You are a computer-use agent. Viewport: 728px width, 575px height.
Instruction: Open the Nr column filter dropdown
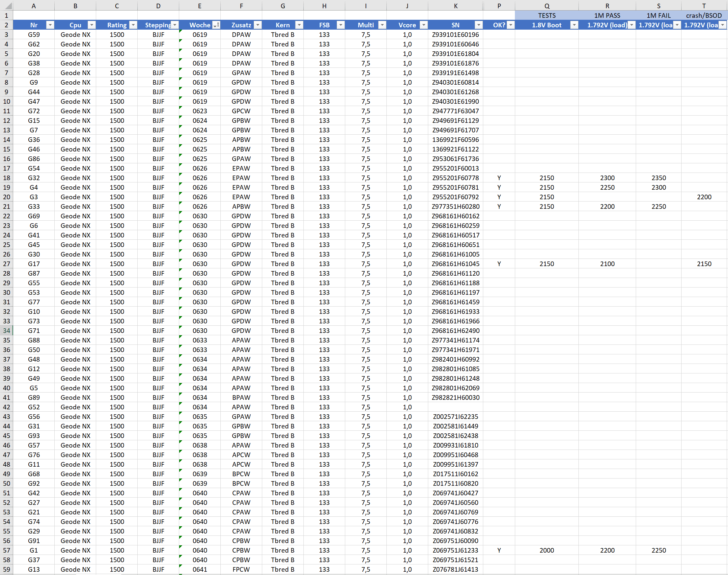[50, 25]
